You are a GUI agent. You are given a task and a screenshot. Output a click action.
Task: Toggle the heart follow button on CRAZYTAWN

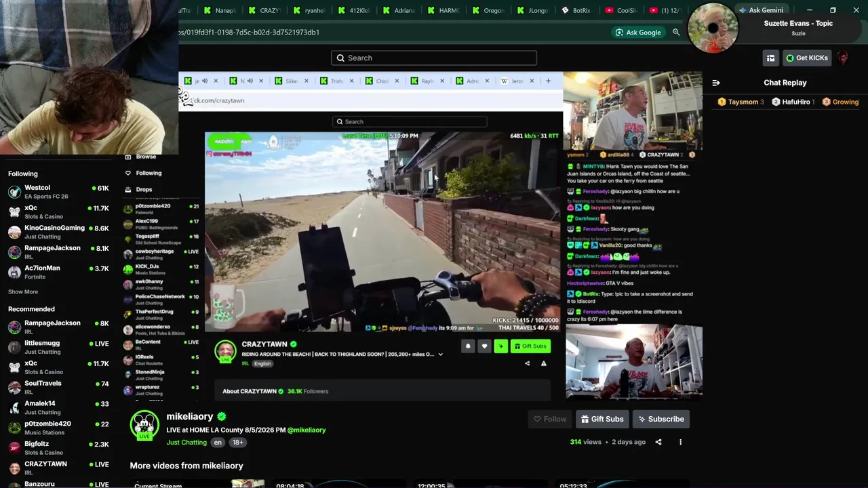(484, 346)
